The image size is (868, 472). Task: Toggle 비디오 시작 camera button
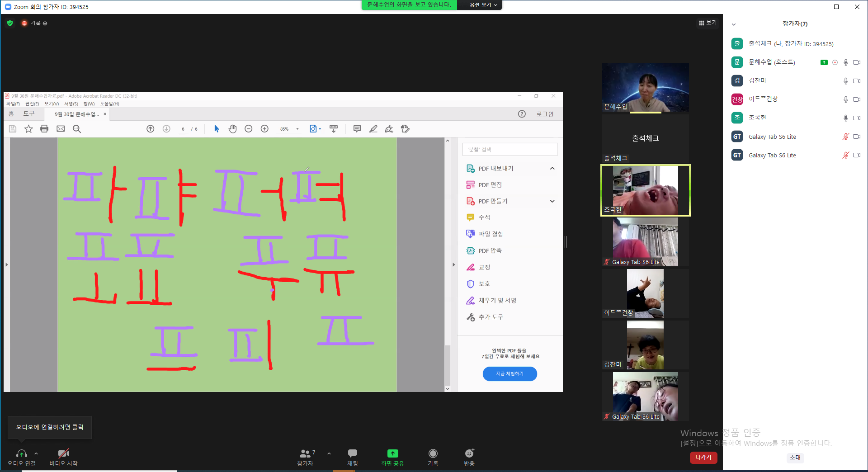pos(63,457)
